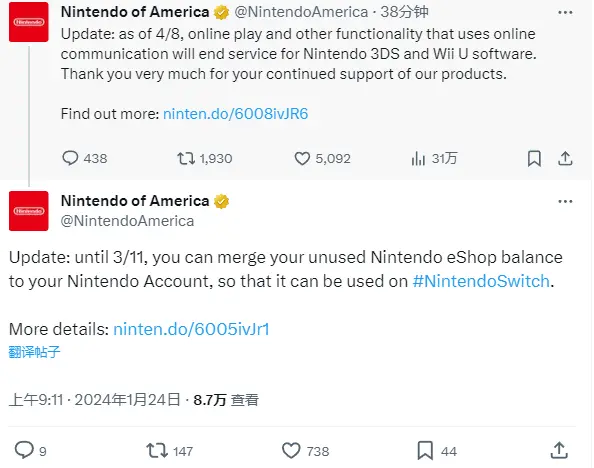Screen dimensions: 594x468
Task: Open the 上午9:11 2024年1月24日 timestamp
Action: (x=95, y=400)
